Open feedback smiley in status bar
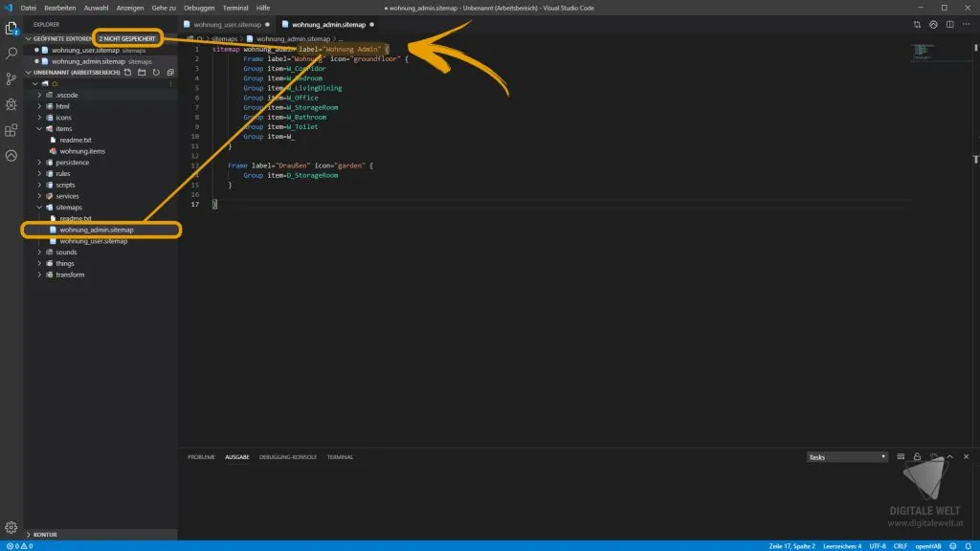 (953, 546)
